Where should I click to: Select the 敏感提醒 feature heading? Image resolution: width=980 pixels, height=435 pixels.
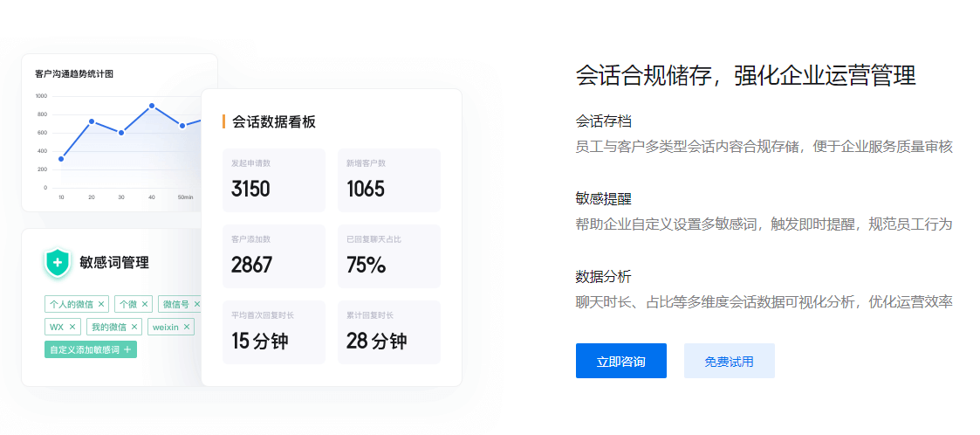(603, 199)
